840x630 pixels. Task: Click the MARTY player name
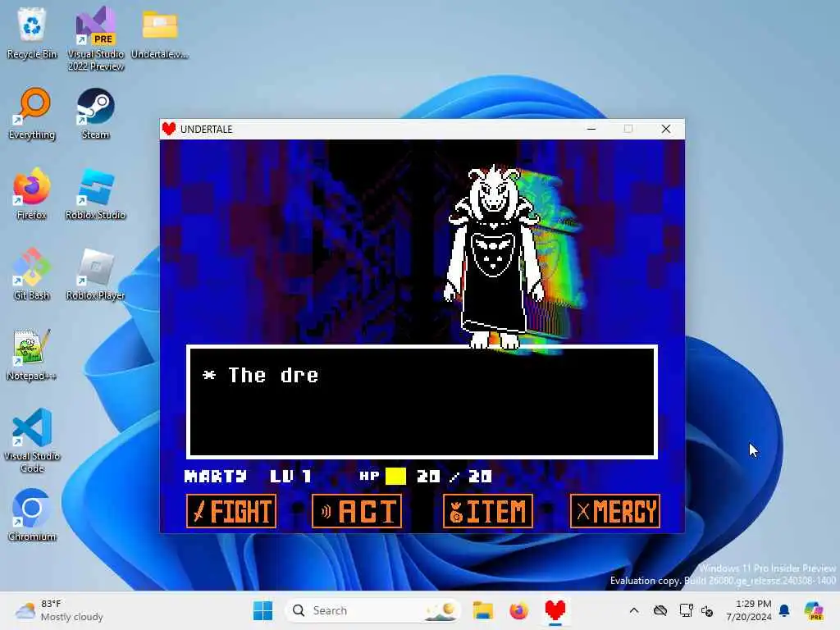[216, 477]
